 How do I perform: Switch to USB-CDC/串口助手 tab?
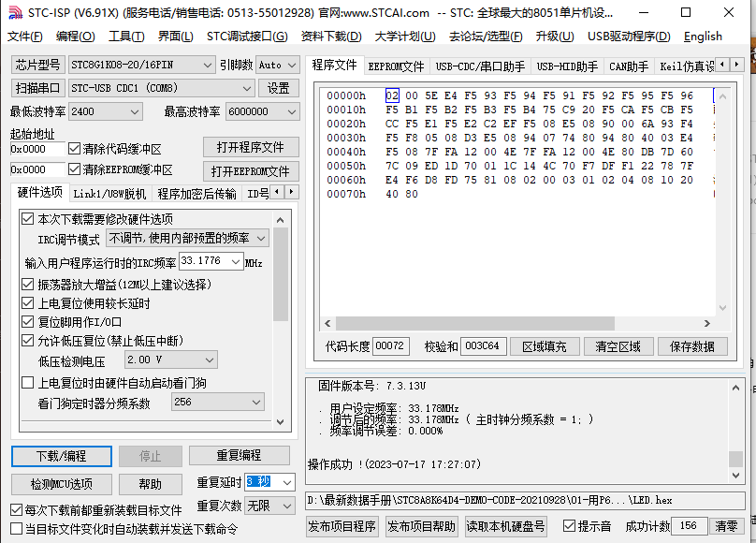pos(480,66)
